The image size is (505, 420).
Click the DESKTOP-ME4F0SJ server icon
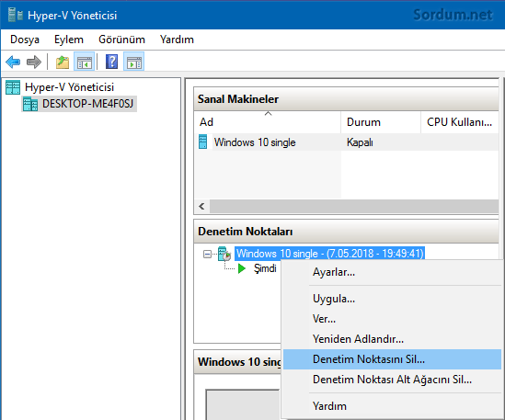pyautogui.click(x=30, y=104)
